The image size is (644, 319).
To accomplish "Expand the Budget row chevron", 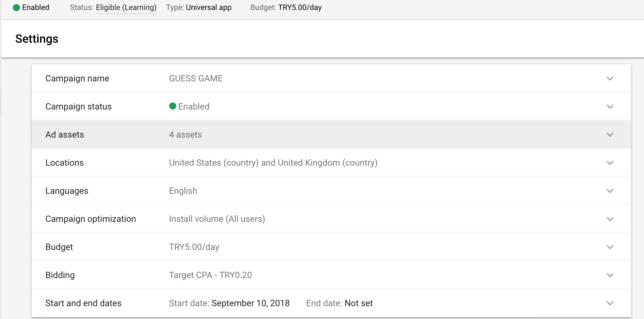I will [610, 247].
